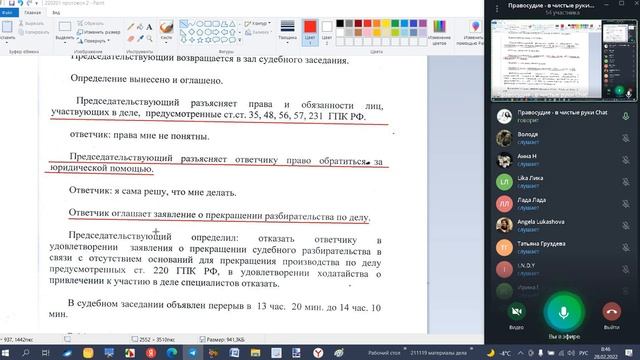
Task: Open the Telegram call menu dots
Action: 497,8
